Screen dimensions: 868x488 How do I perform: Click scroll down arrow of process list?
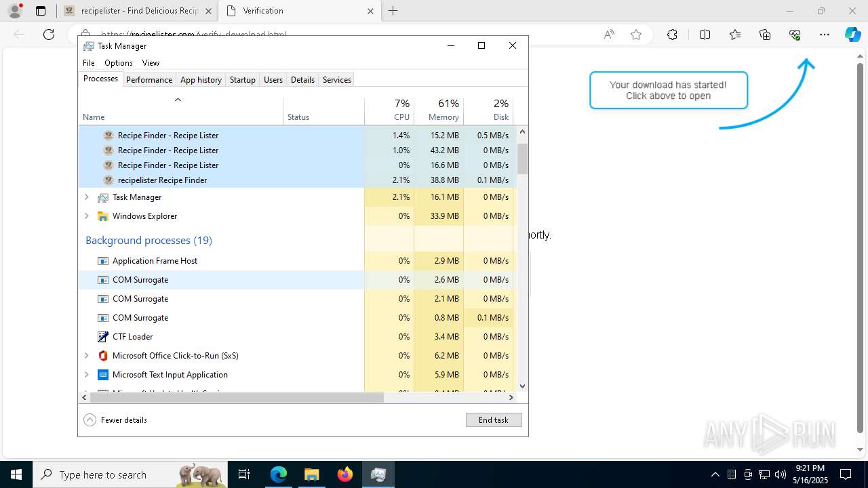point(522,386)
